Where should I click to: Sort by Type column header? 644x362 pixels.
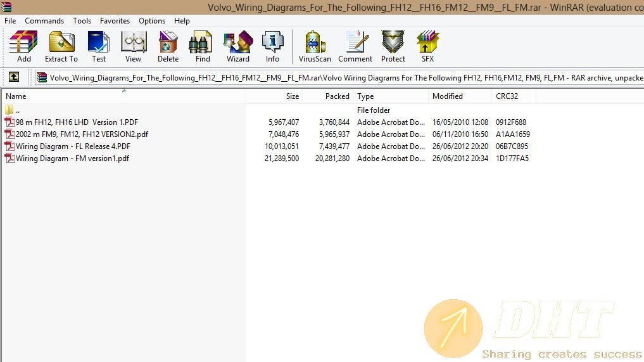tap(391, 96)
